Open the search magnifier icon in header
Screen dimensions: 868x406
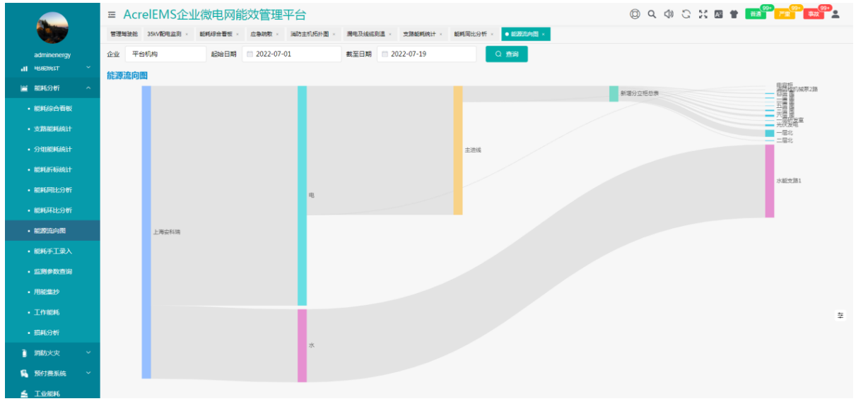pyautogui.click(x=652, y=14)
